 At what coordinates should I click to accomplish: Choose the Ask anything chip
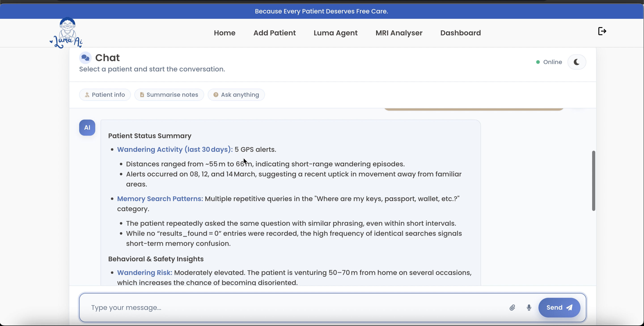[236, 95]
